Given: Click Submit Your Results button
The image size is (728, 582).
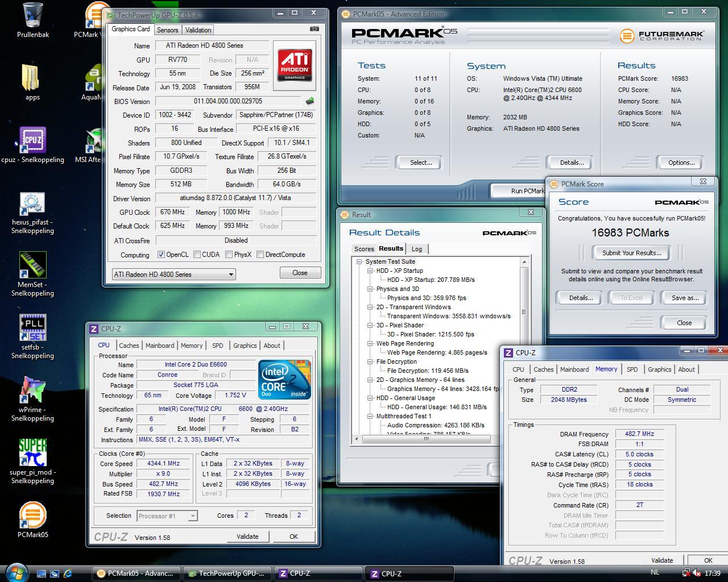Looking at the screenshot, I should click(631, 253).
